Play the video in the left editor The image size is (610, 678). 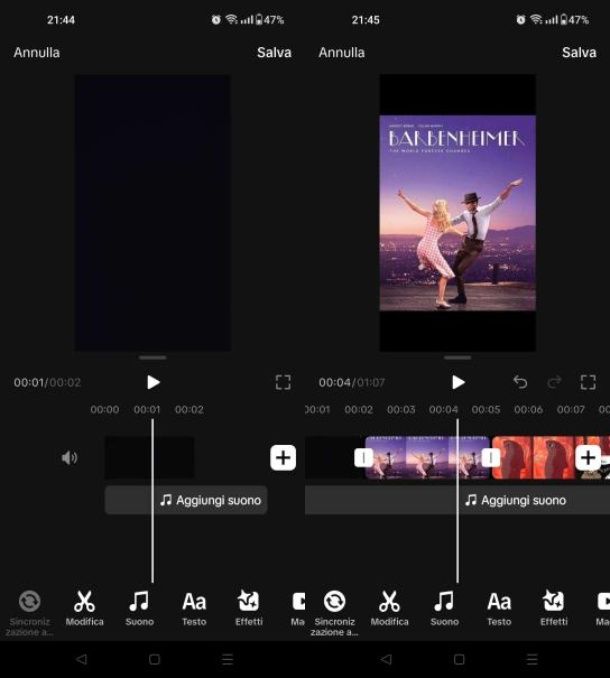[153, 382]
